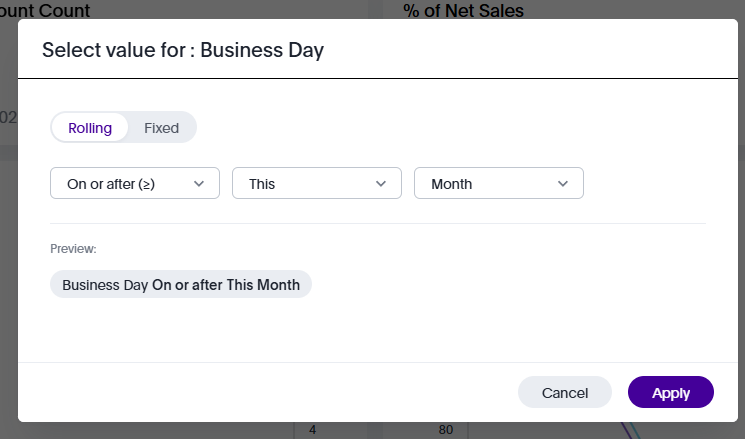The height and width of the screenshot is (439, 745).
Task: Click the "Business Day On or after This Month" chip
Action: coord(181,285)
